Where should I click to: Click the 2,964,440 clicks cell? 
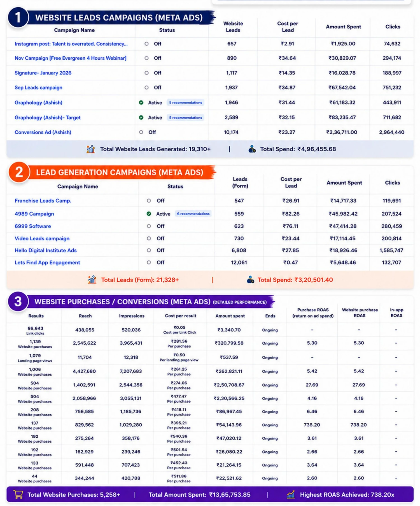coord(392,132)
